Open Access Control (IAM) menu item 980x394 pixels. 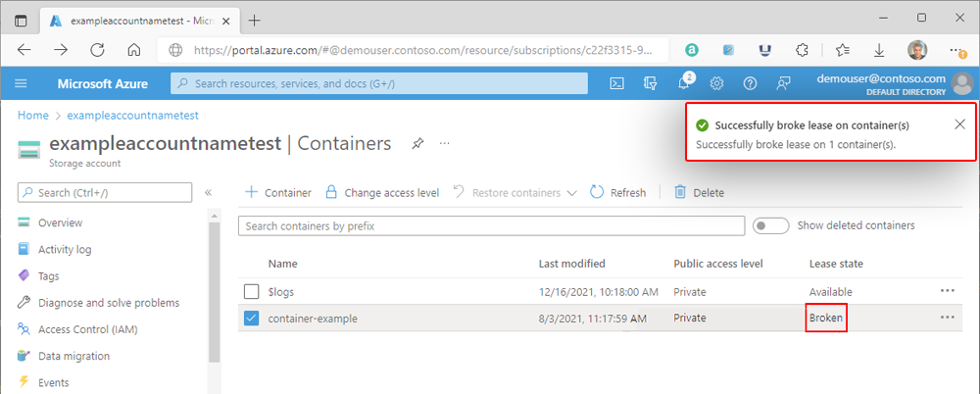(87, 329)
